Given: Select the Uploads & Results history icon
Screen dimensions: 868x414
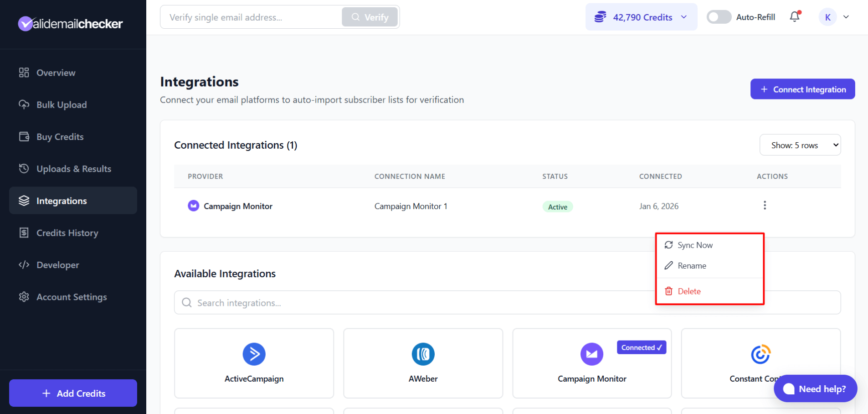Looking at the screenshot, I should (24, 168).
